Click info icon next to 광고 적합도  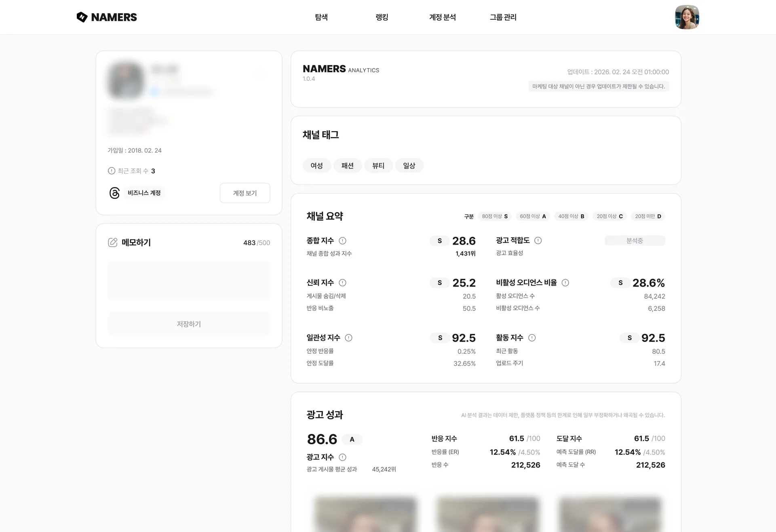click(x=538, y=241)
